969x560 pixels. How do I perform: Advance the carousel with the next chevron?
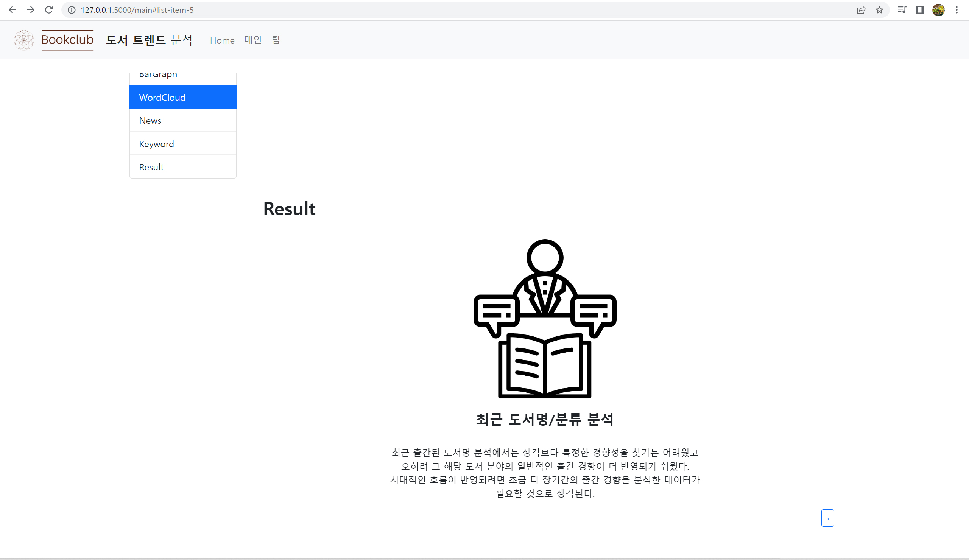point(827,518)
